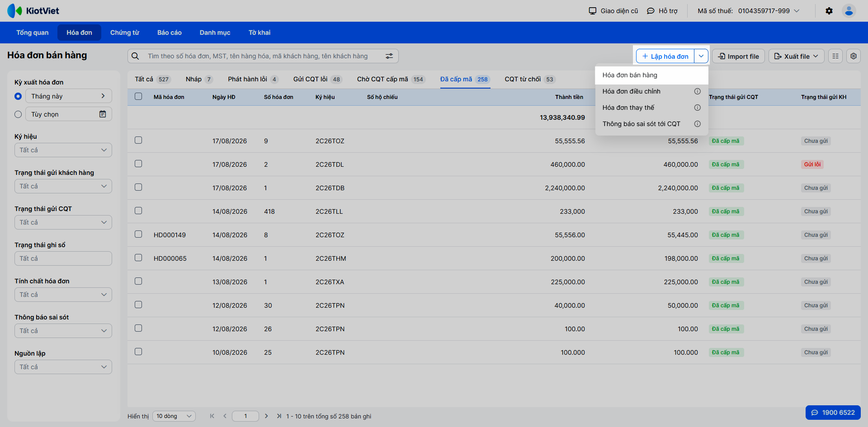
Task: Switch to Chờ CQT cấp mã tab
Action: pyautogui.click(x=391, y=79)
